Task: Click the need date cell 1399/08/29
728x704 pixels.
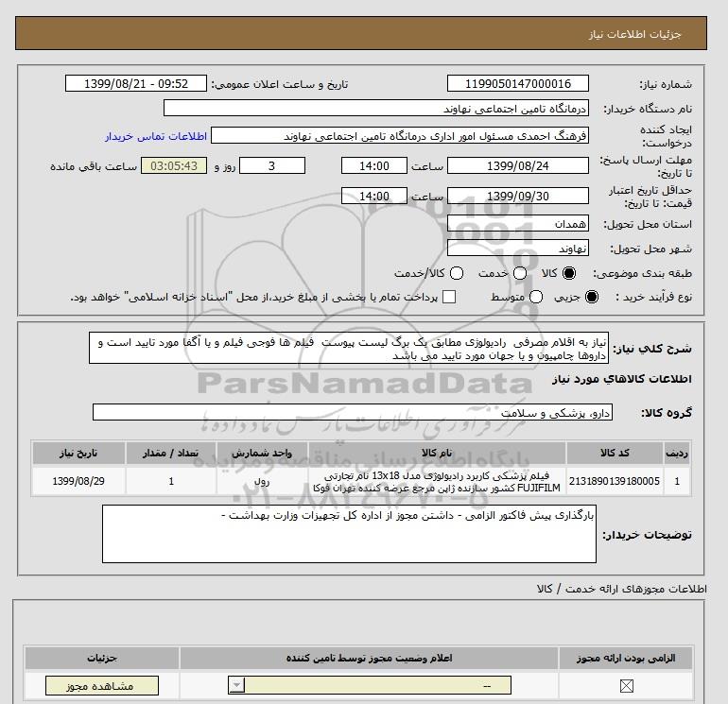Action: (78, 481)
